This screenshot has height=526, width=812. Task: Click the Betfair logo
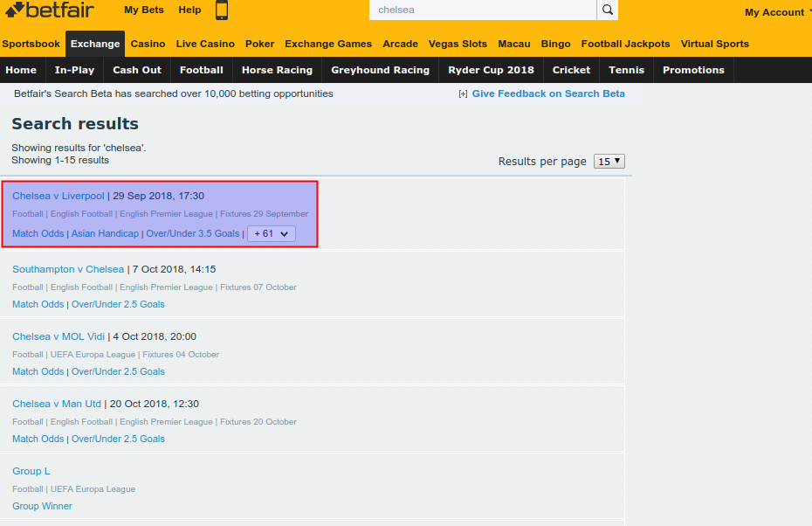pos(50,10)
